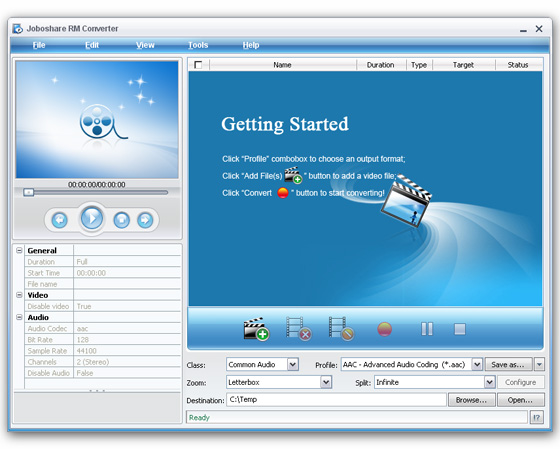Click the Add File(s) clapperboard icon in toolbar

[x=256, y=329]
